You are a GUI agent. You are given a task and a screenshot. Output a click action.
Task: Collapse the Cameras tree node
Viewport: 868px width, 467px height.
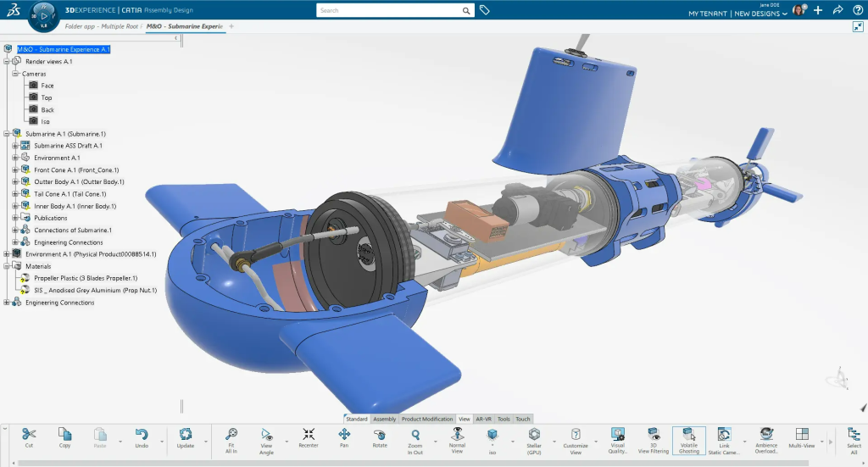[x=15, y=74]
